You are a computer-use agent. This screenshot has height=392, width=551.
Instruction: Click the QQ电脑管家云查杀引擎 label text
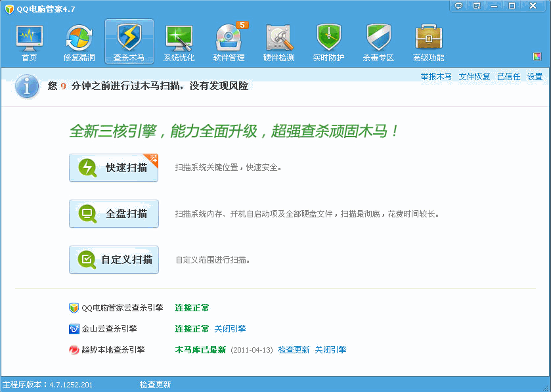point(122,308)
